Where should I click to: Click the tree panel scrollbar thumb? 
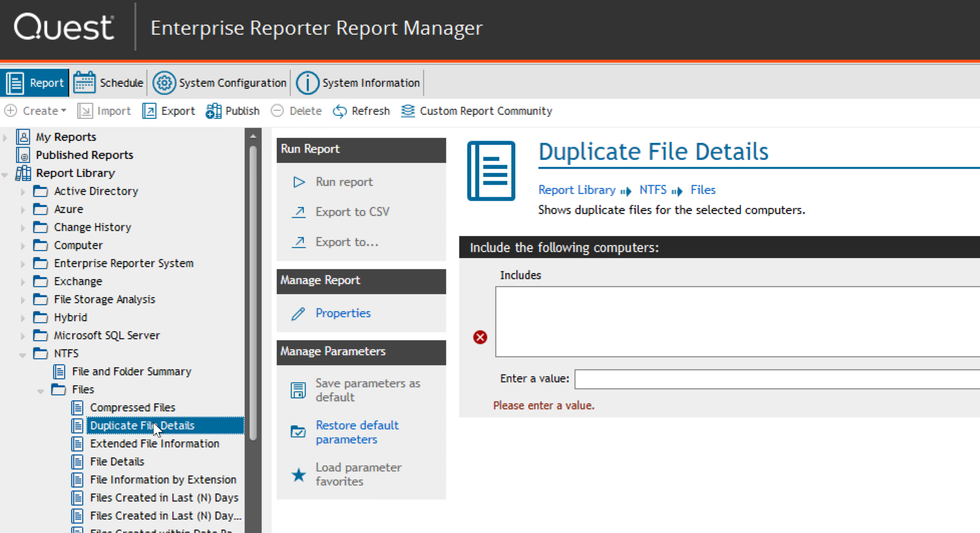pyautogui.click(x=253, y=293)
